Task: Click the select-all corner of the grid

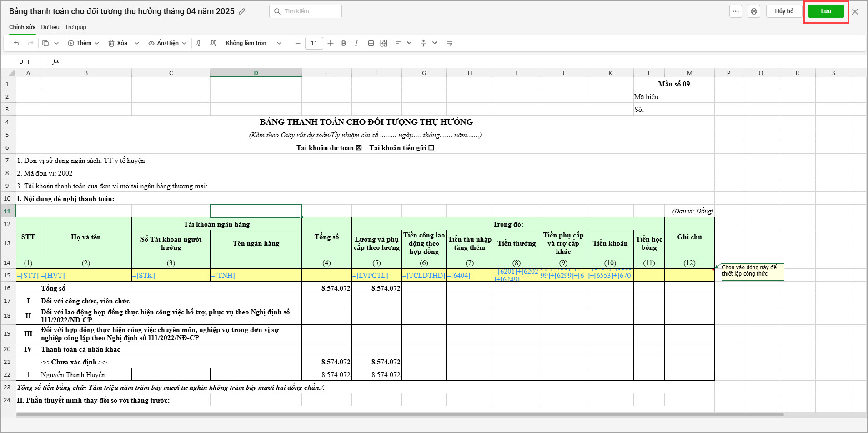Action: [8, 73]
